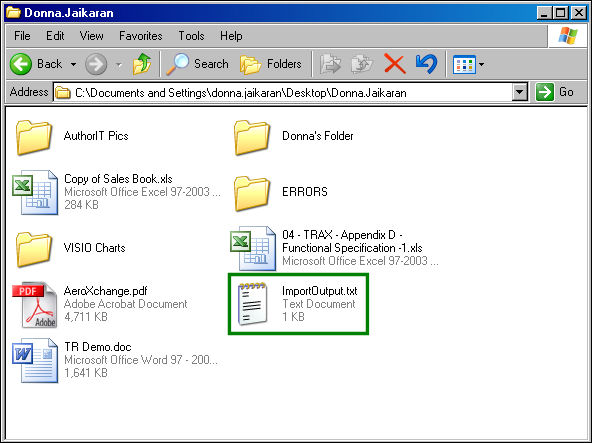This screenshot has width=592, height=443.
Task: Select the AuthorIT Pics folder icon
Action: click(34, 137)
